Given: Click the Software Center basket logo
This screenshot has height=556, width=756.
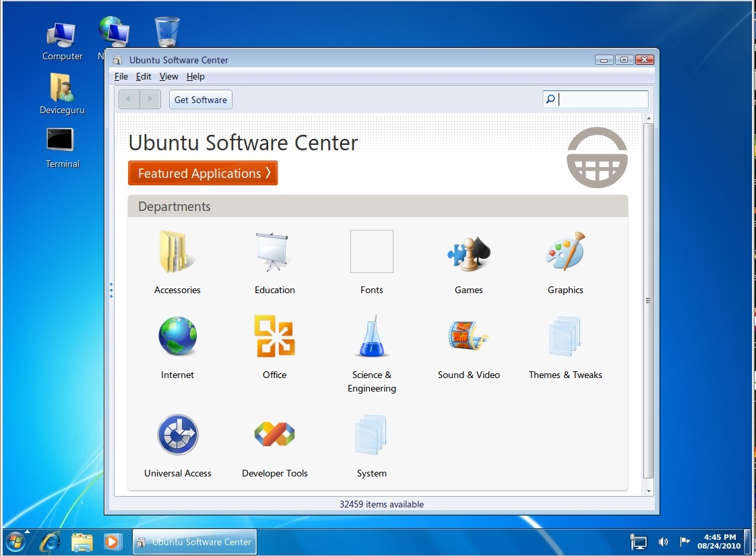Looking at the screenshot, I should pyautogui.click(x=597, y=158).
